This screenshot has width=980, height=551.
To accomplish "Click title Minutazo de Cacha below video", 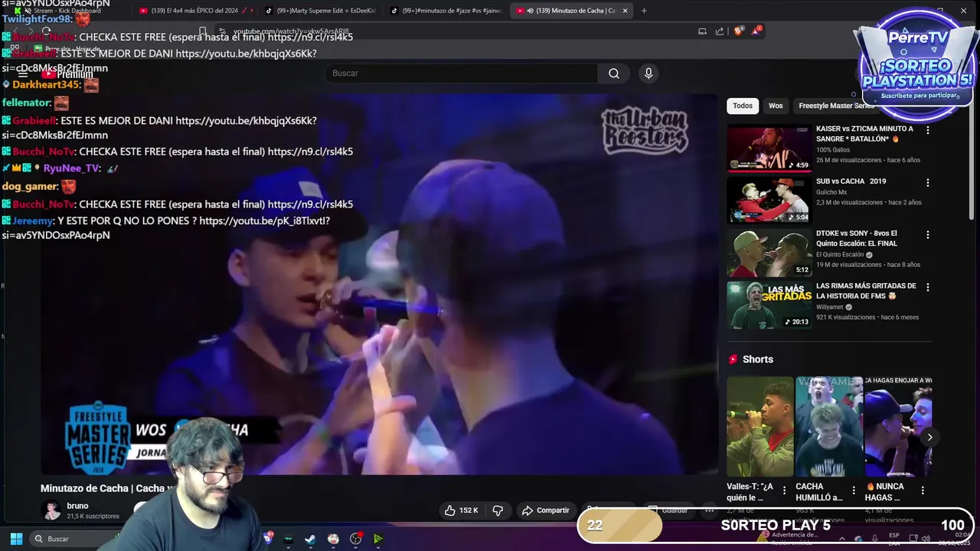I will 107,488.
